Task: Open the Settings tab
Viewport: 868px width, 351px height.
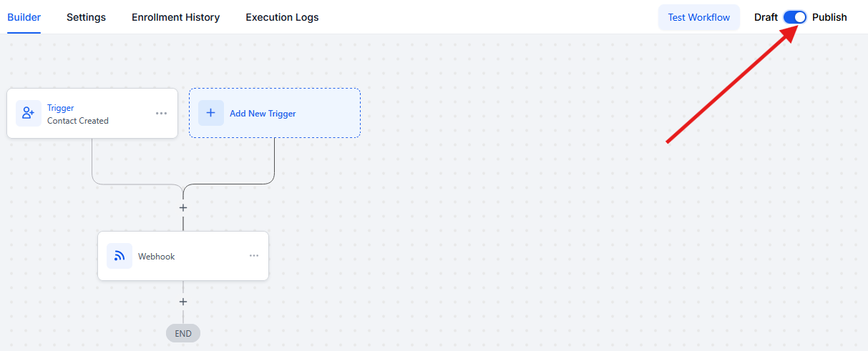Action: coord(87,17)
